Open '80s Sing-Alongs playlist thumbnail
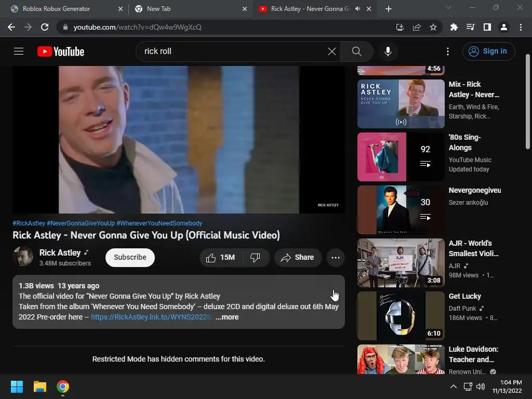 (401, 157)
